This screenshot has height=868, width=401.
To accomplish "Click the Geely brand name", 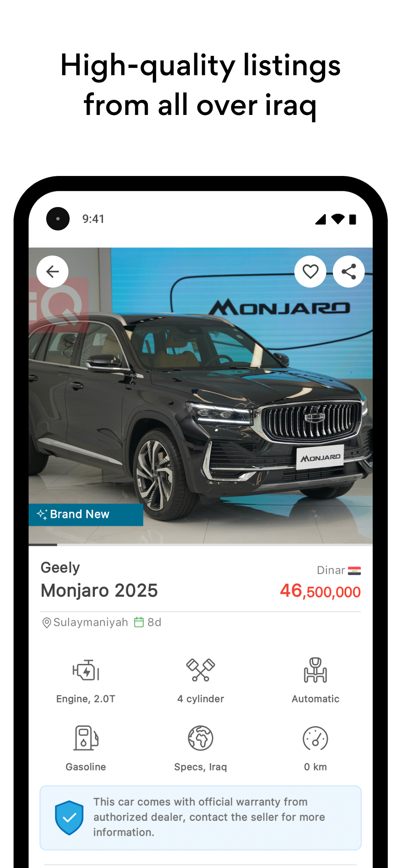I will click(x=60, y=568).
